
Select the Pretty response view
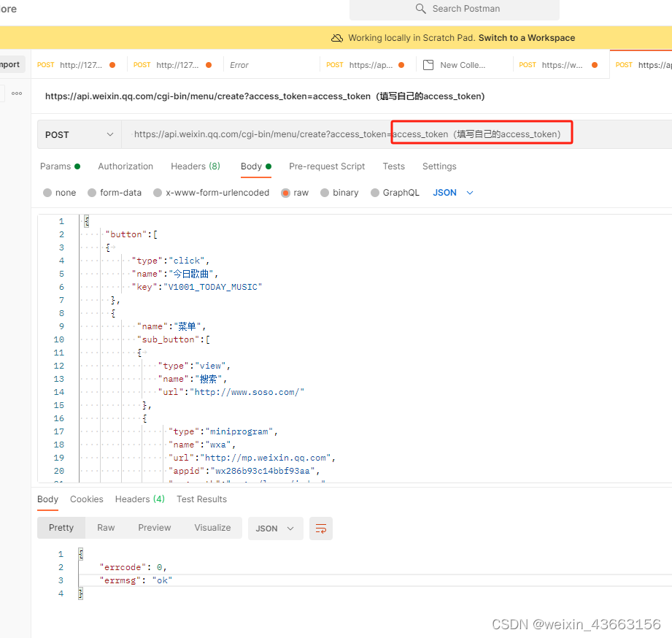point(61,528)
